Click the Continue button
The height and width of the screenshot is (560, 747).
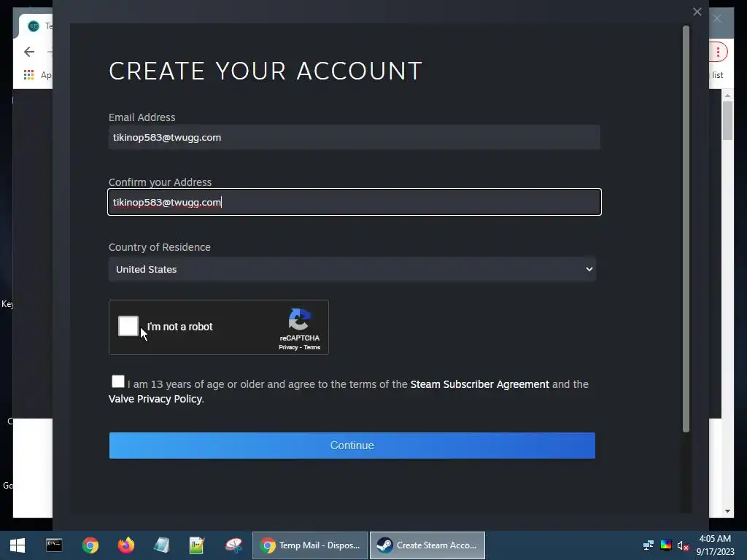click(352, 446)
